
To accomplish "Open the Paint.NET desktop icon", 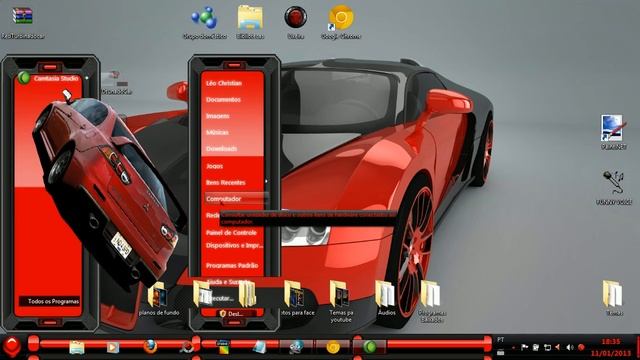I will click(612, 128).
